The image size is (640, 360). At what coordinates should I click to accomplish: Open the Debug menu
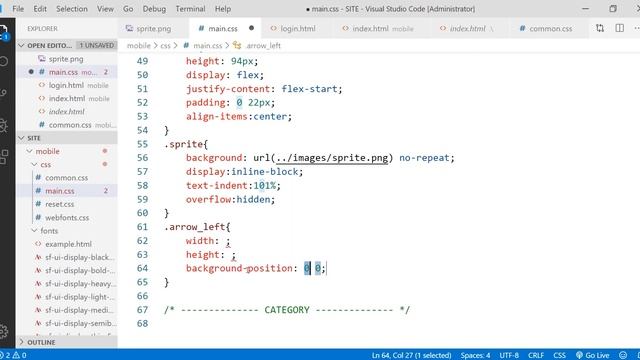pos(154,9)
